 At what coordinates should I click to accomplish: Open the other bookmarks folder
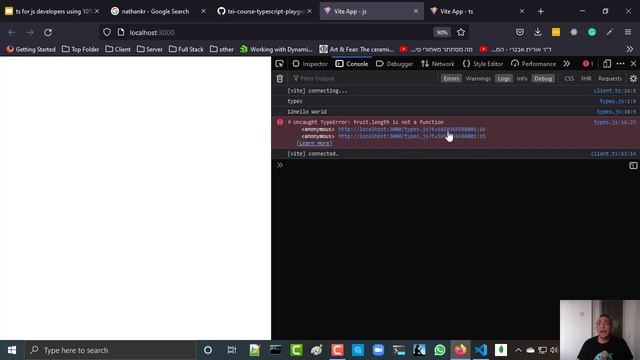click(x=222, y=49)
